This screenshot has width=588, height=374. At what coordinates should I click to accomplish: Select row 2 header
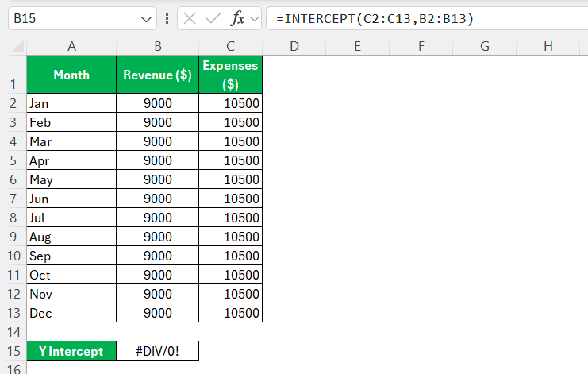click(x=13, y=103)
